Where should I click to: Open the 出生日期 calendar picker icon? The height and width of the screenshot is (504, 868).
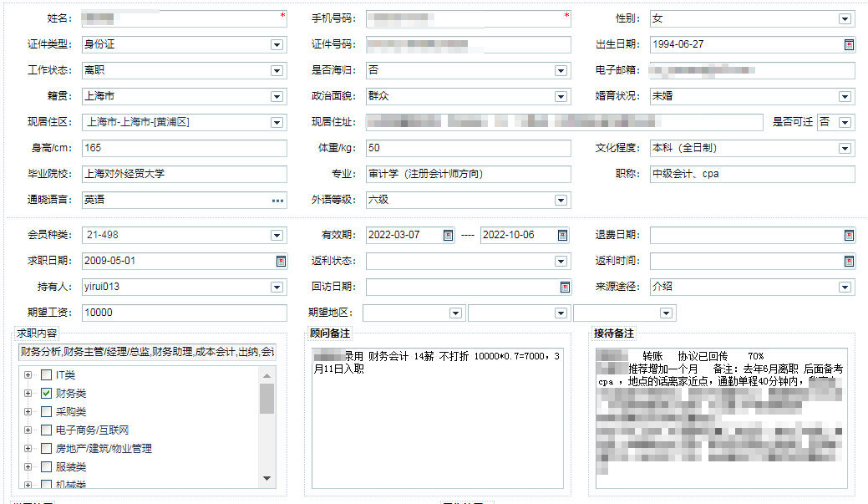(x=849, y=45)
